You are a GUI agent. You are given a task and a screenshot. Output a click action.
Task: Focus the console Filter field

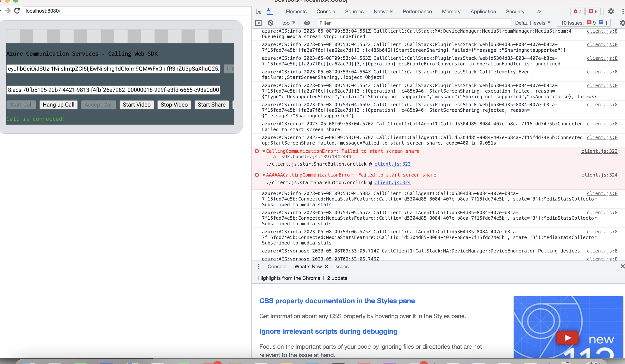(x=414, y=23)
